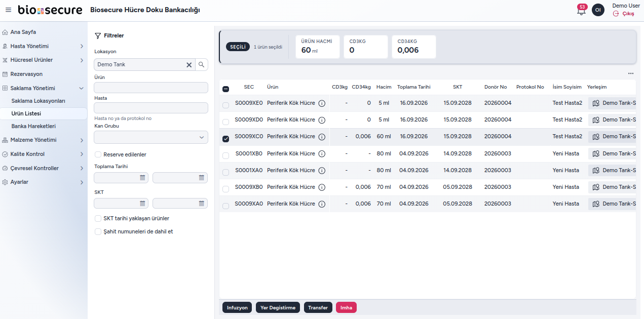Focus the Ürün filter input
This screenshot has height=319, width=644.
(151, 88)
